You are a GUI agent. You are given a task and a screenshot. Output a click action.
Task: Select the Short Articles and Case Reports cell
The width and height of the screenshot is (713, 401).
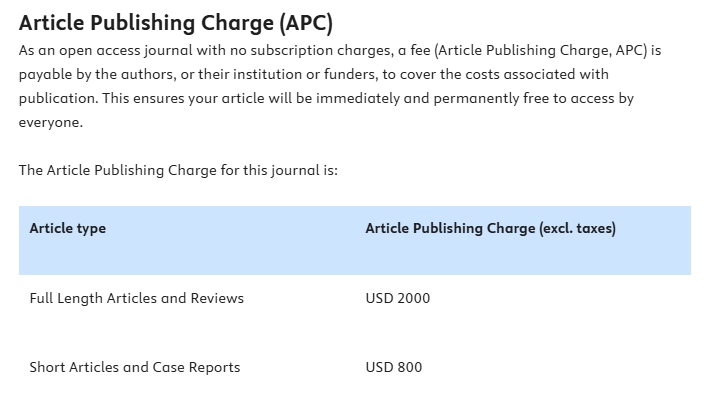135,367
